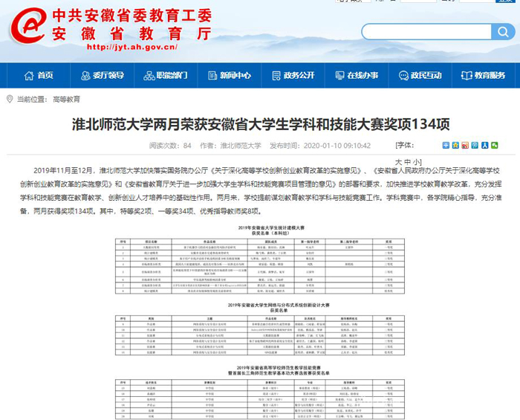Click the blue plus more-share icon
This screenshot has height=420, width=520.
click(446, 145)
